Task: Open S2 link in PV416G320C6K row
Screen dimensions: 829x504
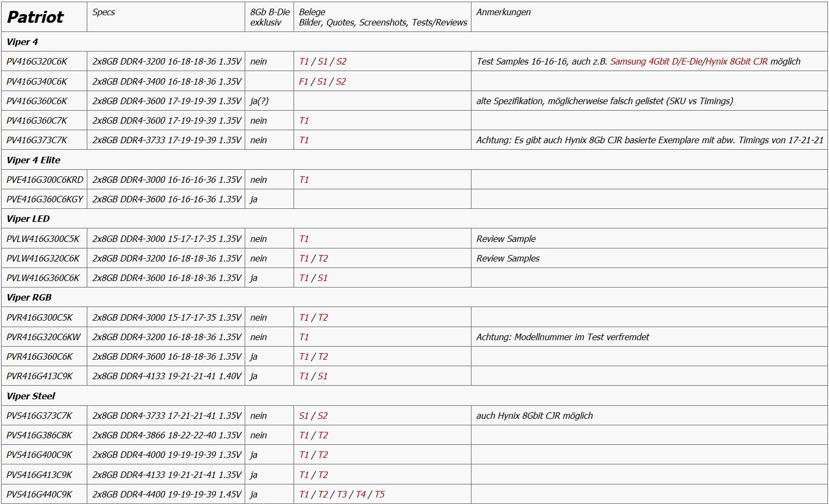Action: coord(341,61)
